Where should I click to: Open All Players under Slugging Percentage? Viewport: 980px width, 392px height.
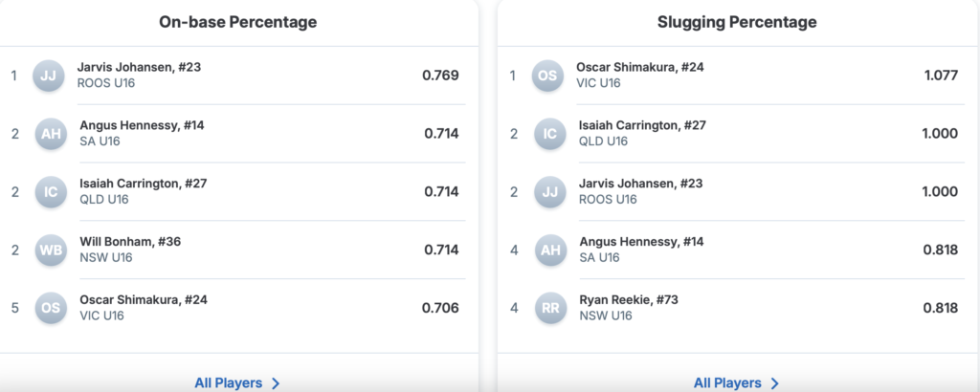(727, 382)
